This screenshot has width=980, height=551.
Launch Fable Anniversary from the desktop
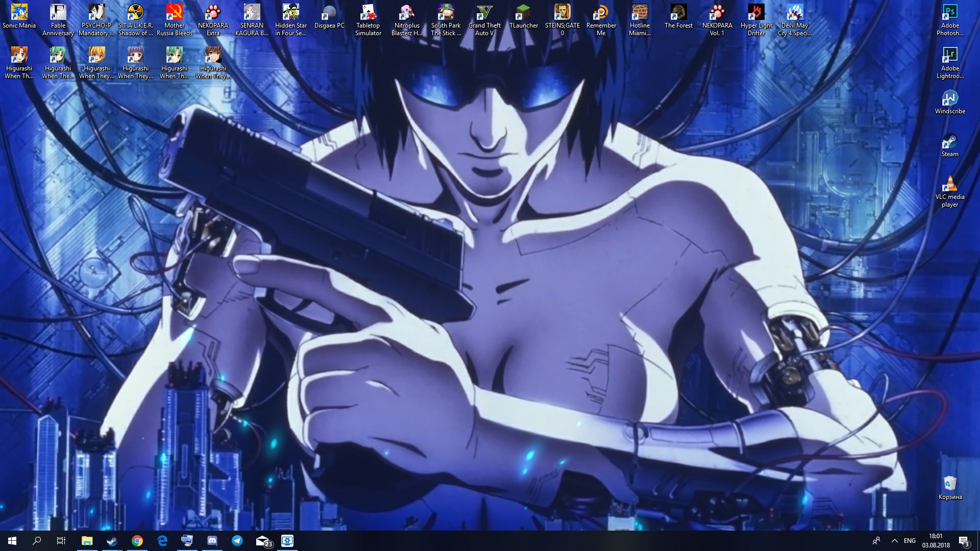(x=58, y=20)
